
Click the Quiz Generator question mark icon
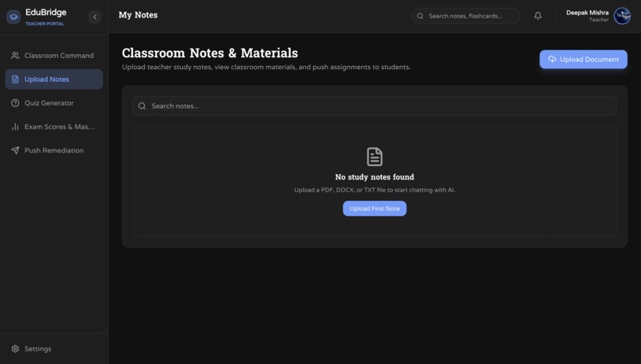(15, 103)
